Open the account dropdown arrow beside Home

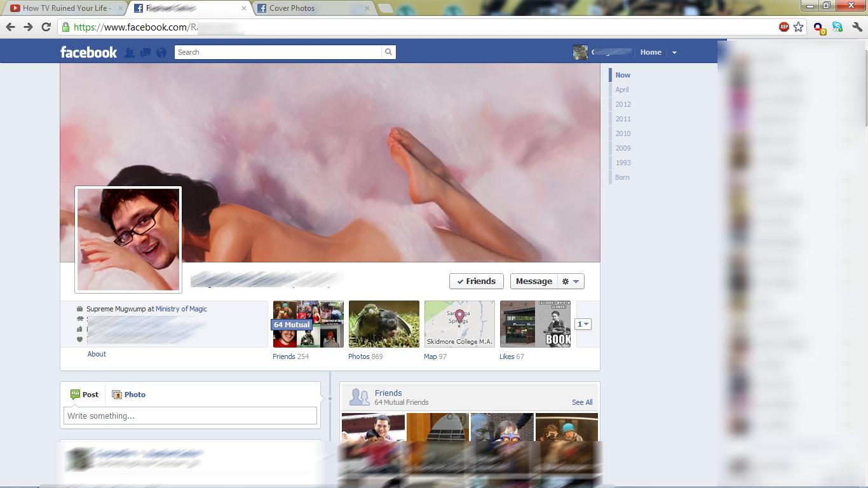[675, 53]
